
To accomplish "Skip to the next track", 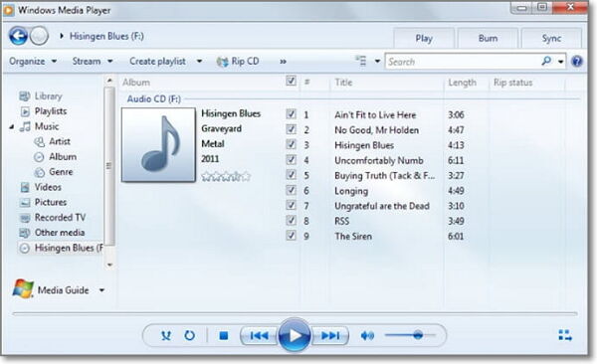I will (x=330, y=335).
